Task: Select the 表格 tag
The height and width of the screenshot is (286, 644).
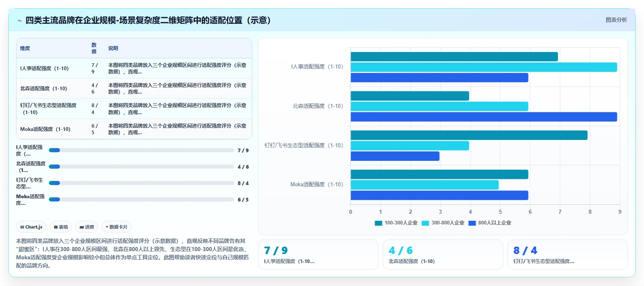Action: (61, 227)
